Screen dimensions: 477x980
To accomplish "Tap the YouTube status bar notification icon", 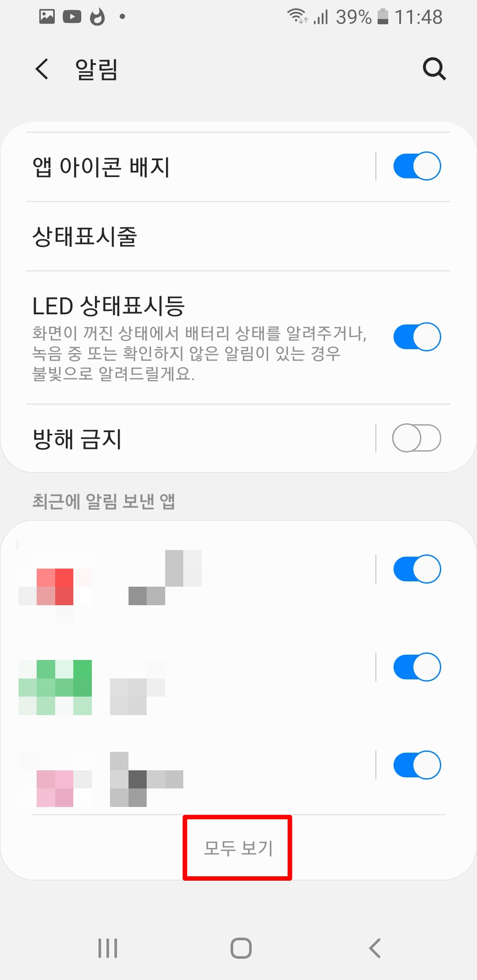I will 72,17.
